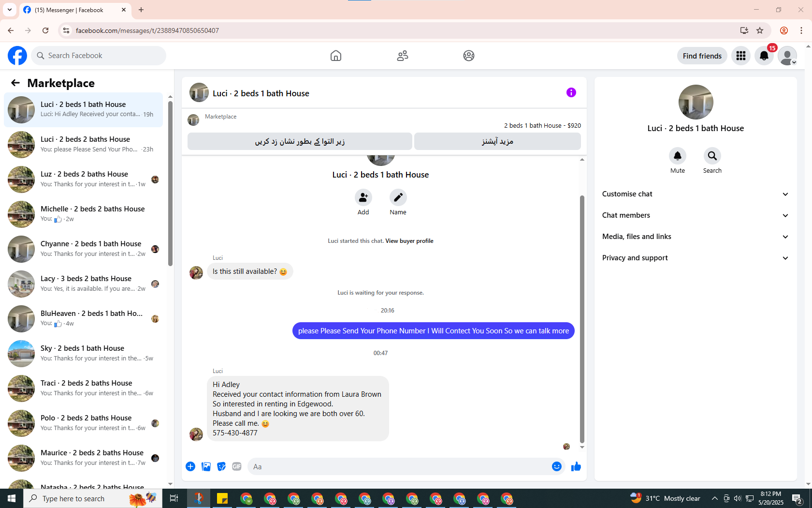
Task: Choose a sticker icon in composer
Action: tap(221, 466)
